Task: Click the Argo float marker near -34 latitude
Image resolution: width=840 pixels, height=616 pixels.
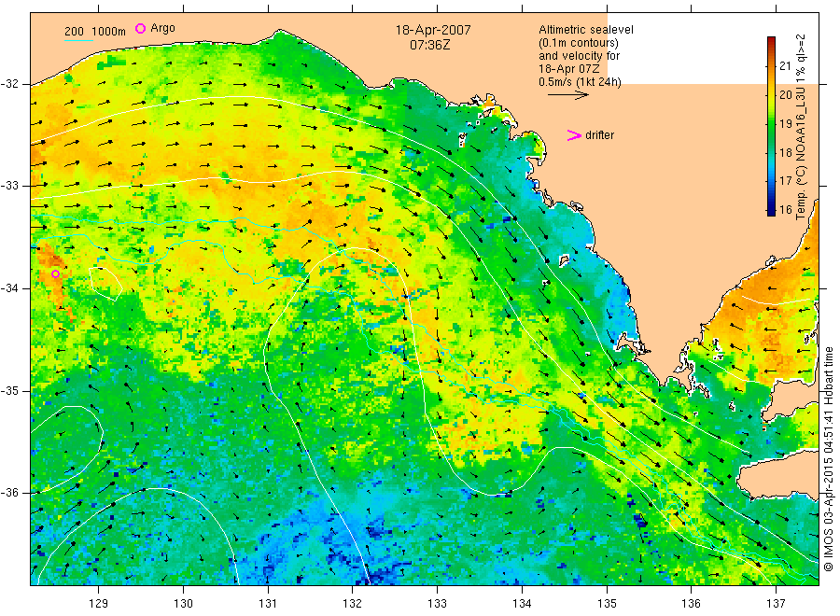Action: pos(55,273)
